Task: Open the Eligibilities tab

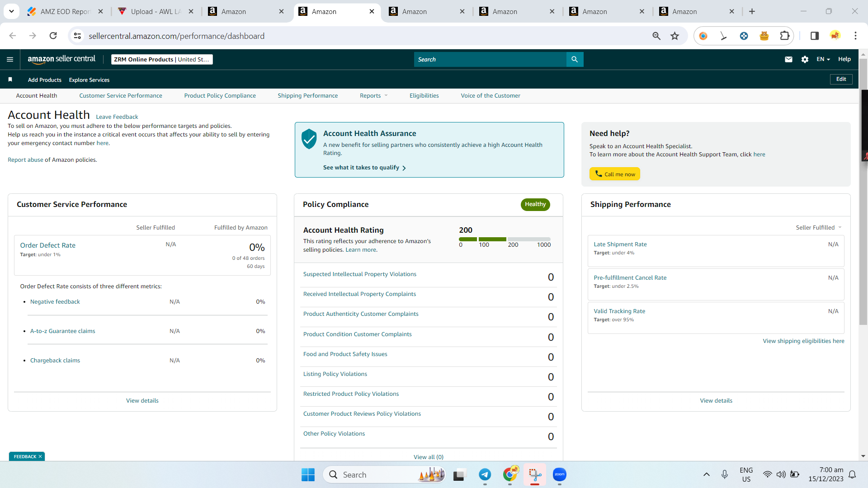Action: (x=424, y=96)
